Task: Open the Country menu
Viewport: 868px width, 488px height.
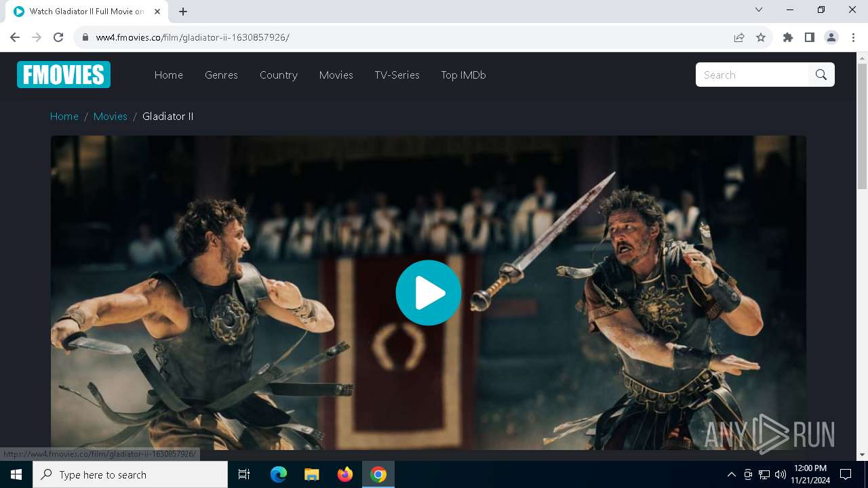Action: click(x=279, y=75)
